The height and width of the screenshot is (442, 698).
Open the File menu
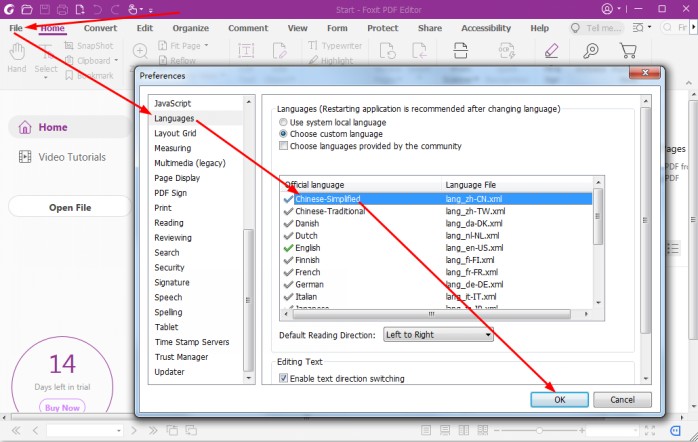point(16,28)
